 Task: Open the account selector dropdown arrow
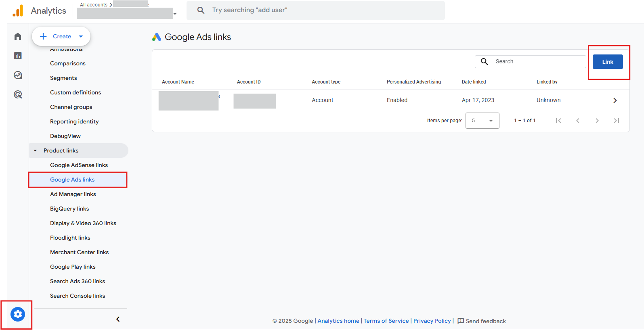(175, 14)
